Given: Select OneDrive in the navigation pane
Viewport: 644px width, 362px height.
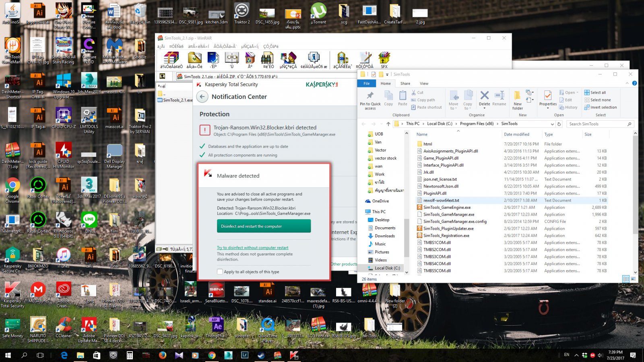Looking at the screenshot, I should click(377, 201).
